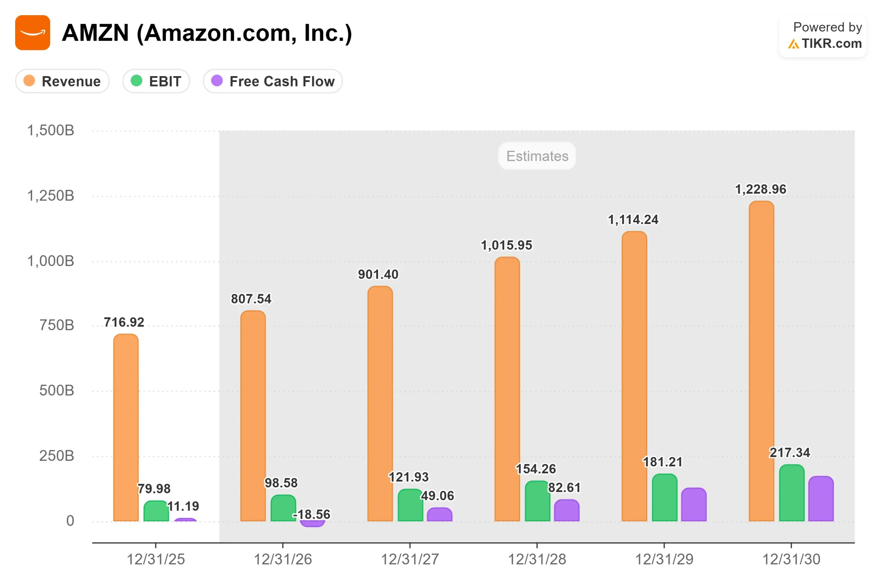This screenshot has width=882, height=588.
Task: Click the AMZN (Amazon.com, Inc.) title
Action: (207, 33)
